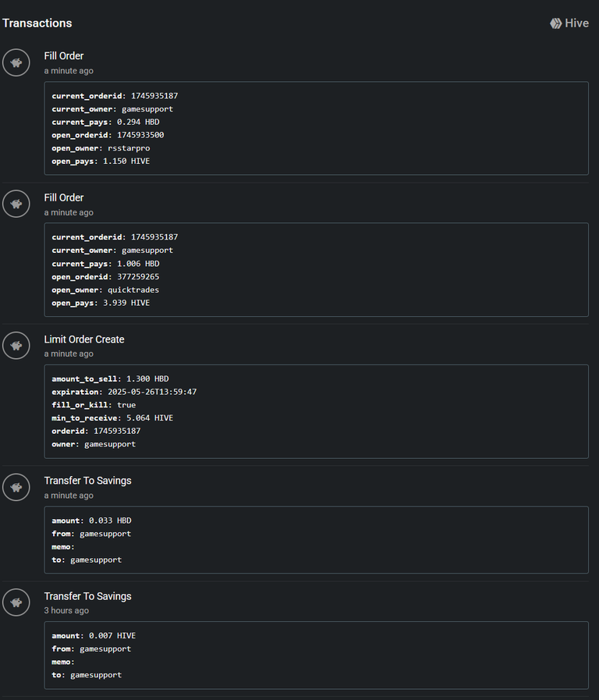Click the first Fill Order piggy bank icon
This screenshot has height=700, width=599.
(16, 62)
